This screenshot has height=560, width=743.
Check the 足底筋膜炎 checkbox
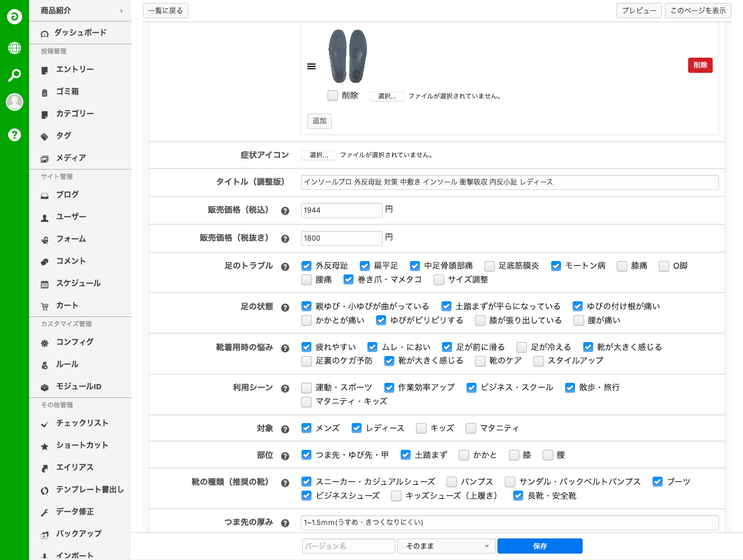pos(490,266)
